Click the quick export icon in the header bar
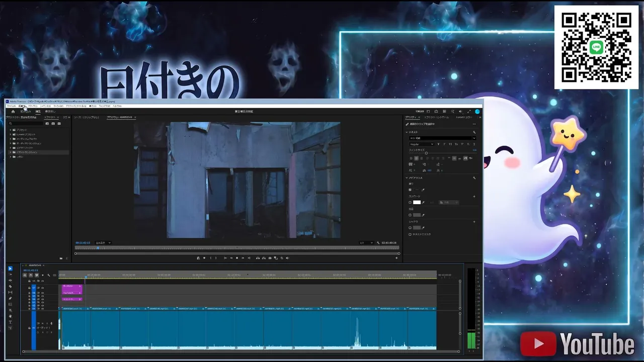The width and height of the screenshot is (644, 362). tap(436, 112)
